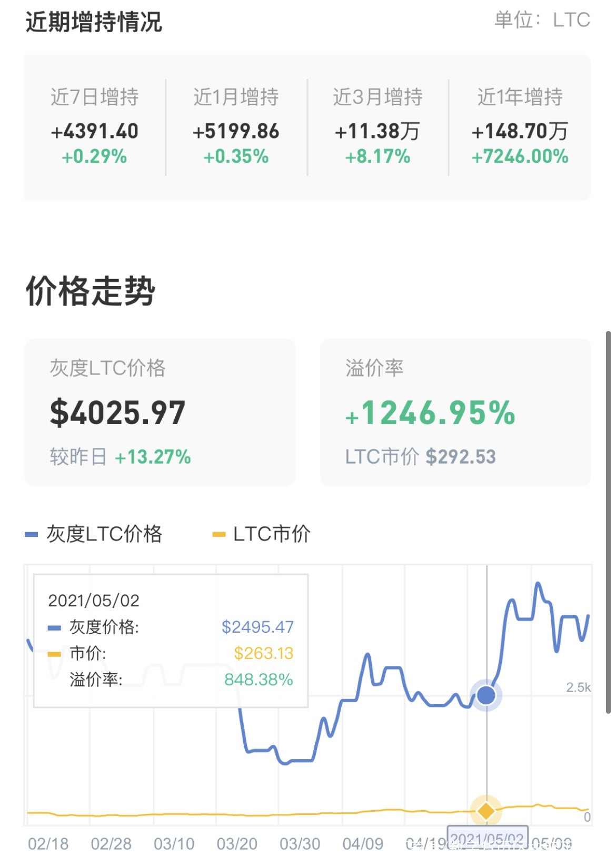Click the 价格走势 heading
Viewport: 616px width, 865px height.
[x=91, y=291]
